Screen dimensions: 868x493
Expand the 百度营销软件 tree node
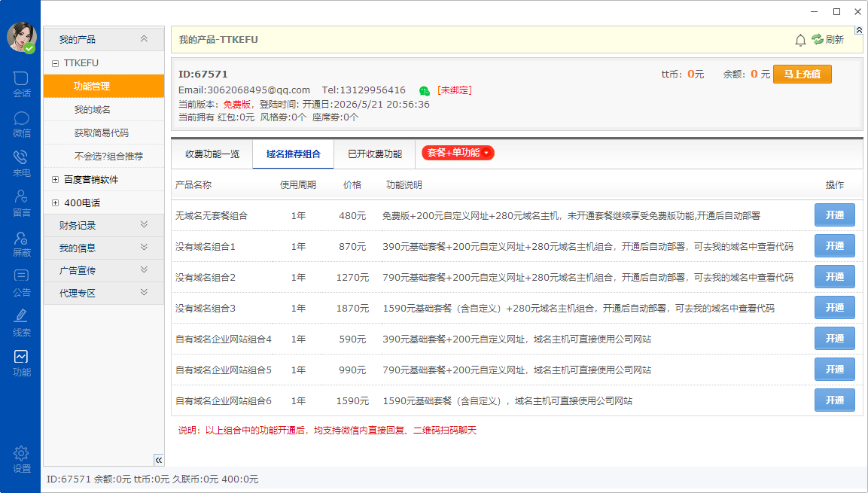tap(55, 179)
